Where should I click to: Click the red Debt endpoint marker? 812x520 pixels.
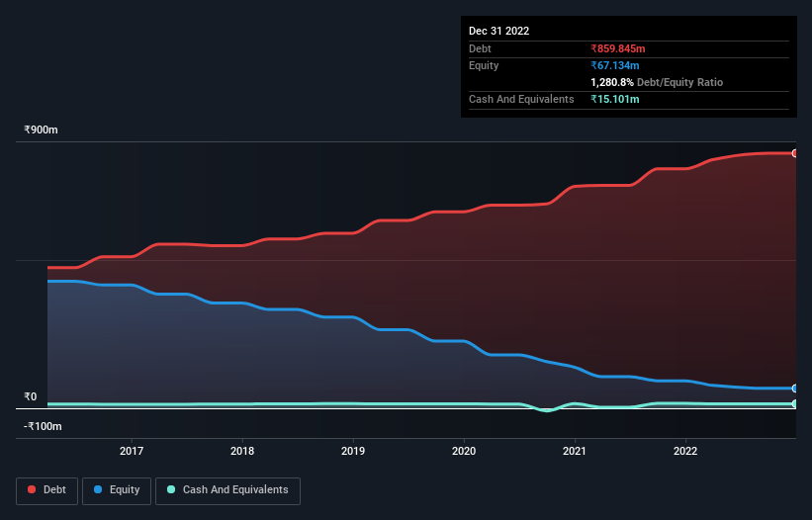click(795, 153)
